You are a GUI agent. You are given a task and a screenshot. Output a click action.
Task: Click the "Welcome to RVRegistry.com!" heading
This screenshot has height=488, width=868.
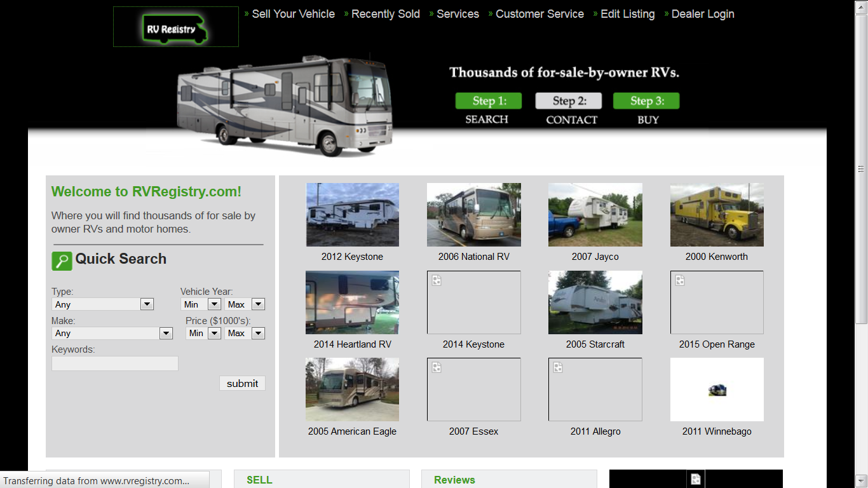click(x=147, y=192)
